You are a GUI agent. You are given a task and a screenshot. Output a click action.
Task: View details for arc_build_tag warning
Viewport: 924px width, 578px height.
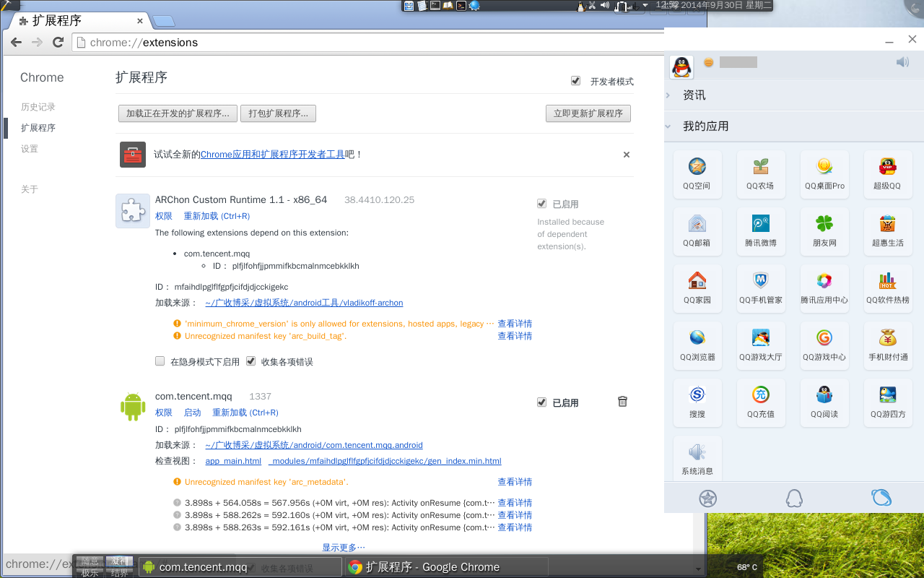click(x=515, y=336)
